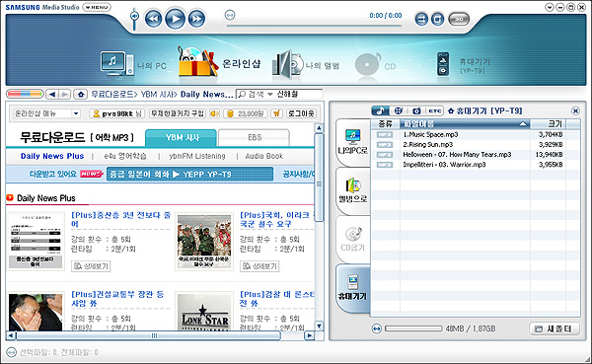The image size is (592, 364).
Task: Click the horizontal scrollbar right arrow
Action: coord(310,335)
